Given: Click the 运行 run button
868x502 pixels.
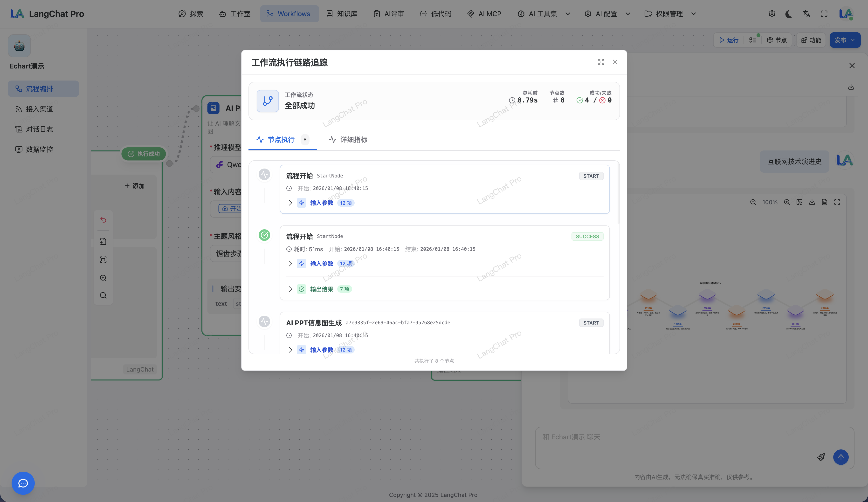Looking at the screenshot, I should [729, 40].
